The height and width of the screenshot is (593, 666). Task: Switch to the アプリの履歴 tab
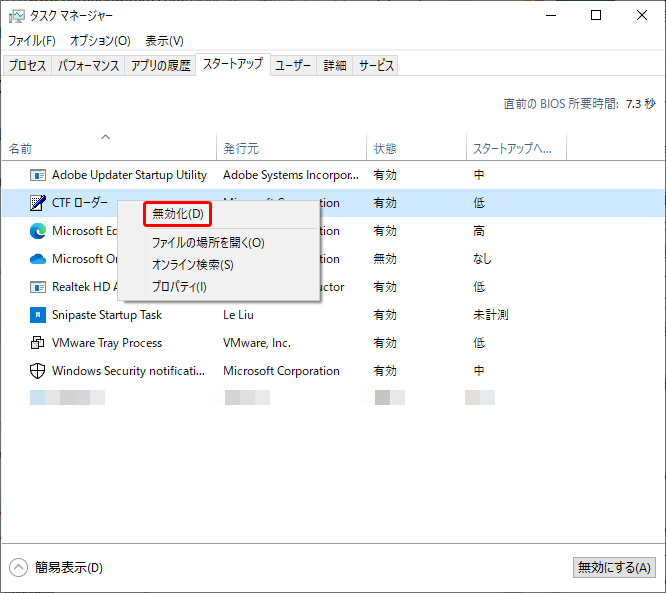[x=160, y=65]
